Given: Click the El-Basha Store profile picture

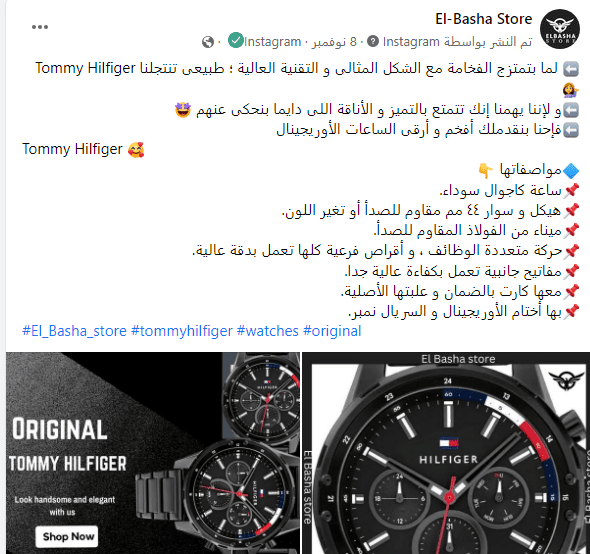Looking at the screenshot, I should point(560,29).
